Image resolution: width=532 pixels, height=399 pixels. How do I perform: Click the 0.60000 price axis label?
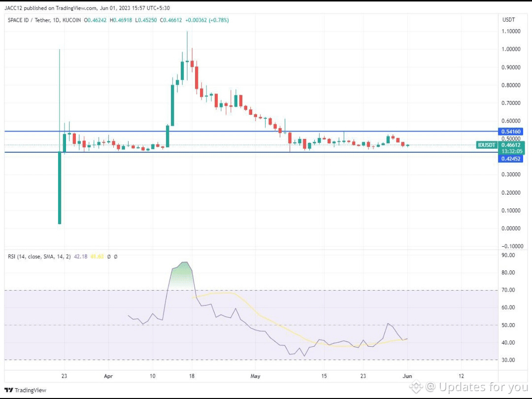coord(511,121)
